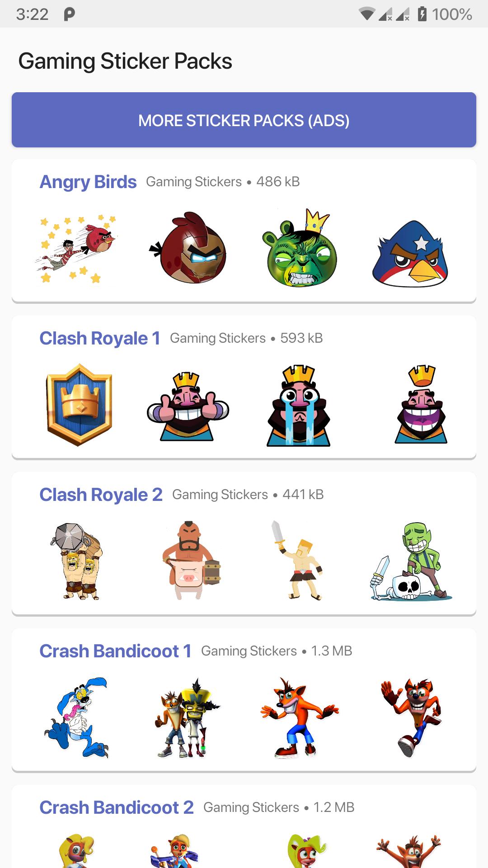The image size is (488, 868).
Task: Select the crying king sticker
Action: (299, 406)
